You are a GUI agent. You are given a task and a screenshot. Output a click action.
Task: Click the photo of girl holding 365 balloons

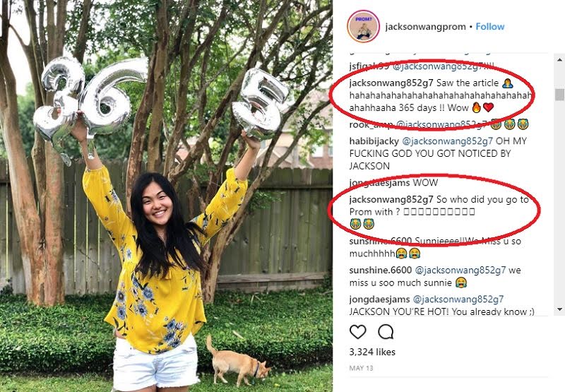(x=166, y=196)
